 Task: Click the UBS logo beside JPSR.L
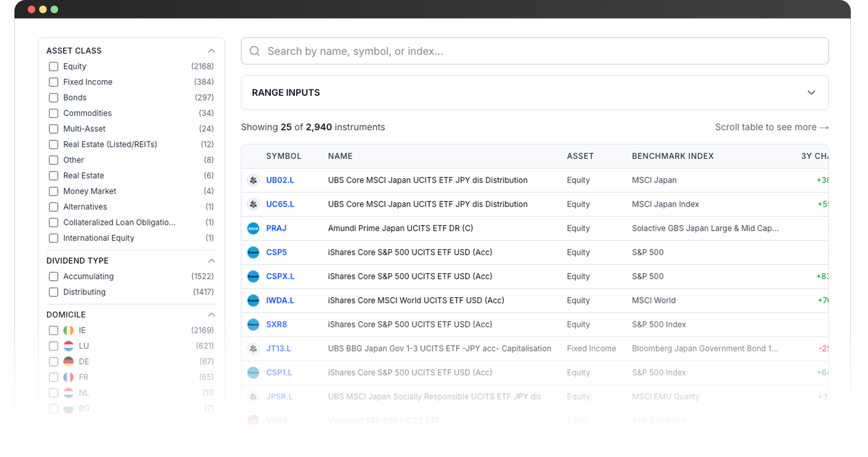pyautogui.click(x=253, y=397)
